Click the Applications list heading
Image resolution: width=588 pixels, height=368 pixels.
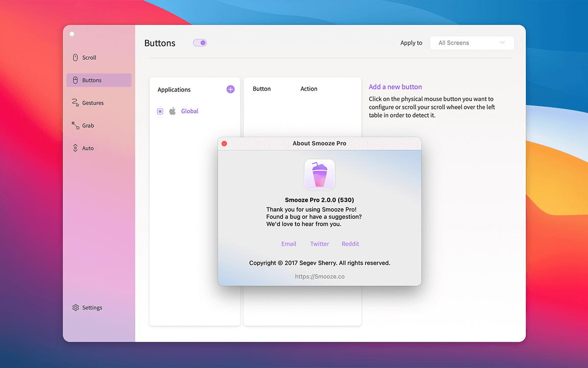pyautogui.click(x=174, y=90)
